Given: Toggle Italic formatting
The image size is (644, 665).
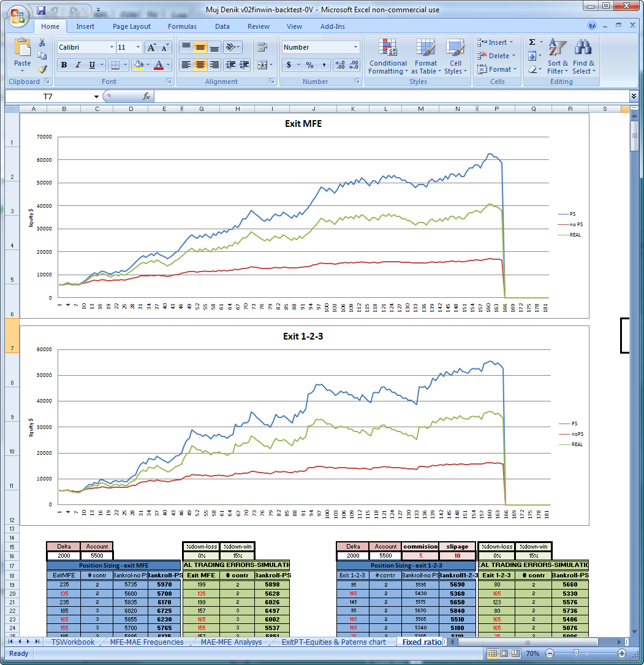Looking at the screenshot, I should 78,65.
